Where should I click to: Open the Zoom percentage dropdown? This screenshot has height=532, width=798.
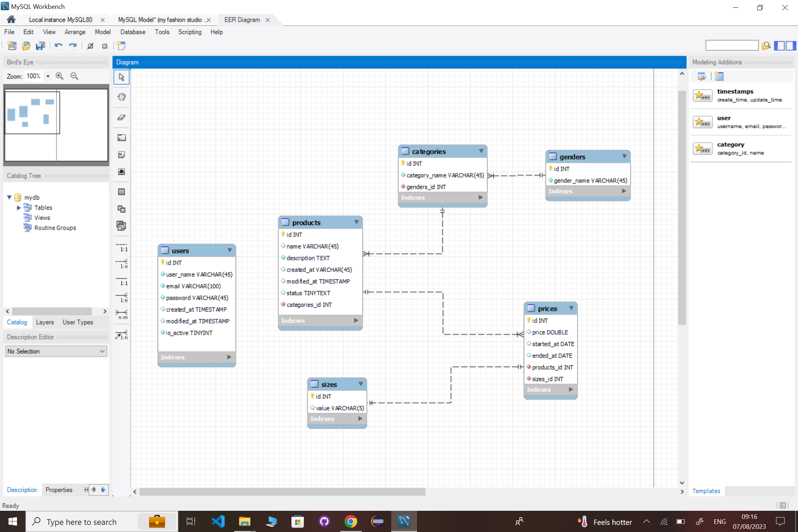pyautogui.click(x=48, y=76)
